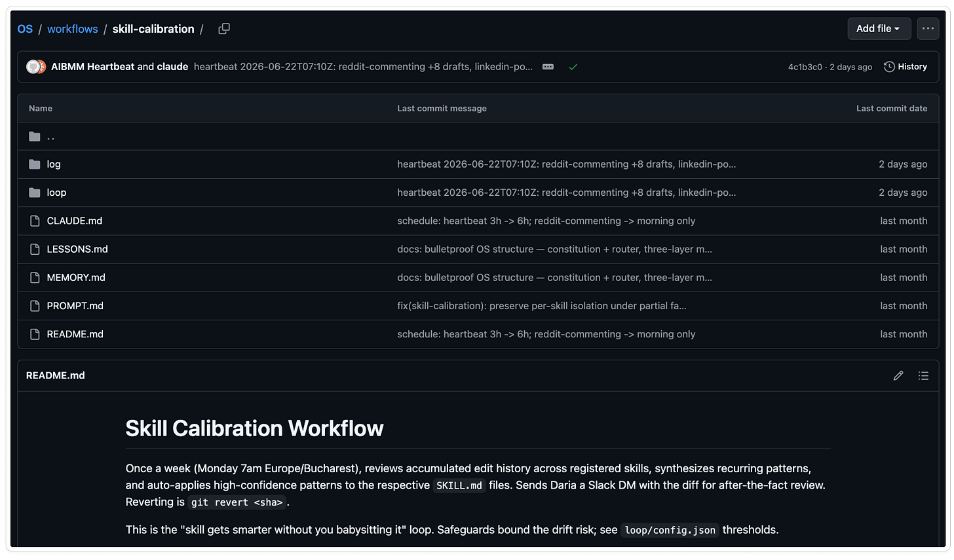Open README.md row's schedule commit message
The width and height of the screenshot is (954, 560).
546,334
